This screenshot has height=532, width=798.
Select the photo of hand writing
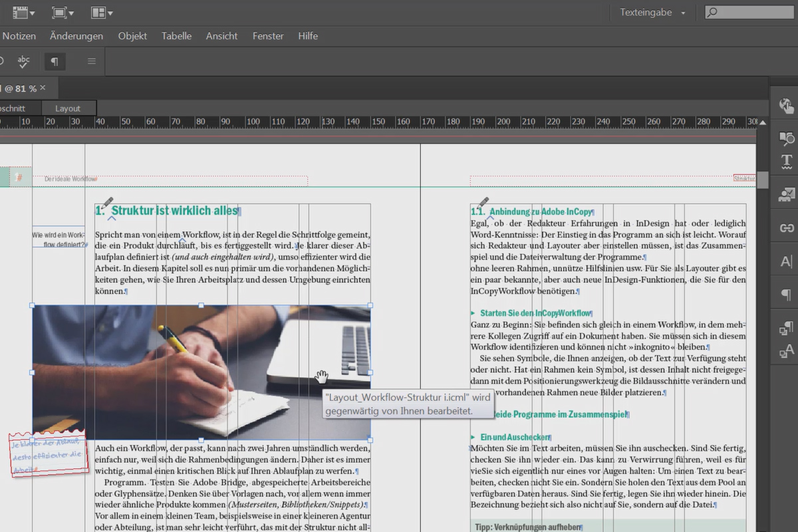(201, 372)
